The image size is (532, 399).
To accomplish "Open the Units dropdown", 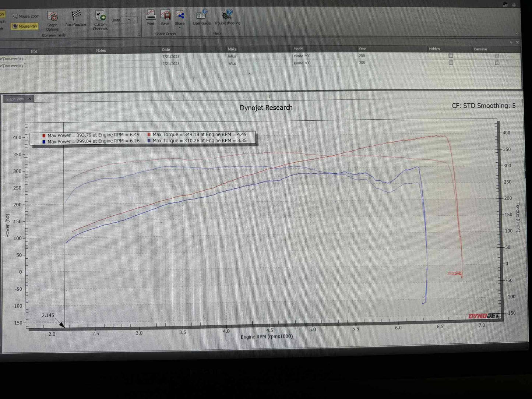I will 128,20.
